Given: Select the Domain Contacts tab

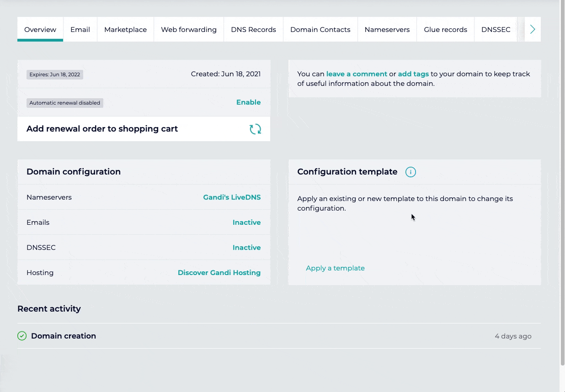Looking at the screenshot, I should click(x=320, y=30).
